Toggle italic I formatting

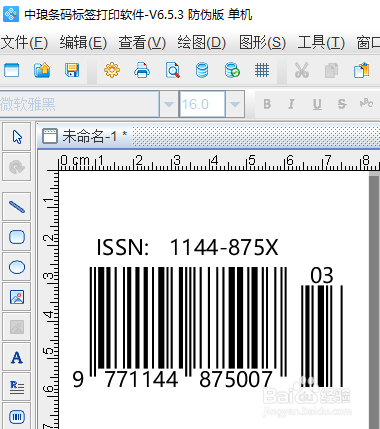[x=291, y=104]
